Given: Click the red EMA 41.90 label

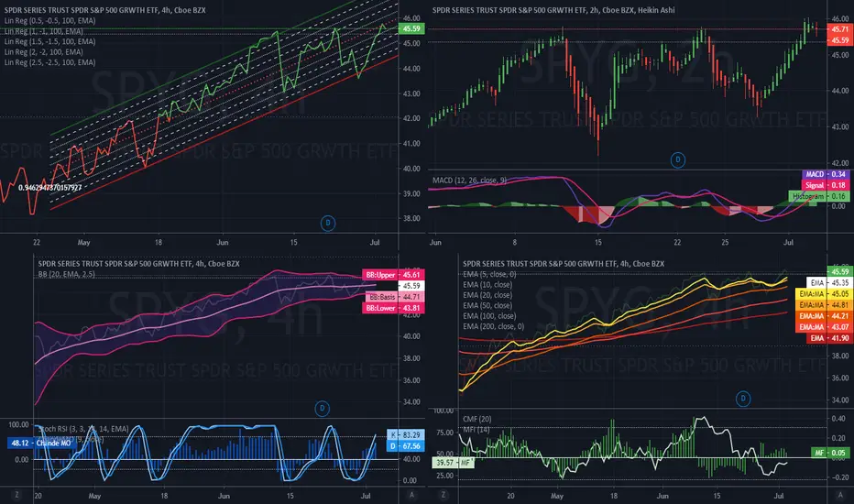Looking at the screenshot, I should 828,338.
